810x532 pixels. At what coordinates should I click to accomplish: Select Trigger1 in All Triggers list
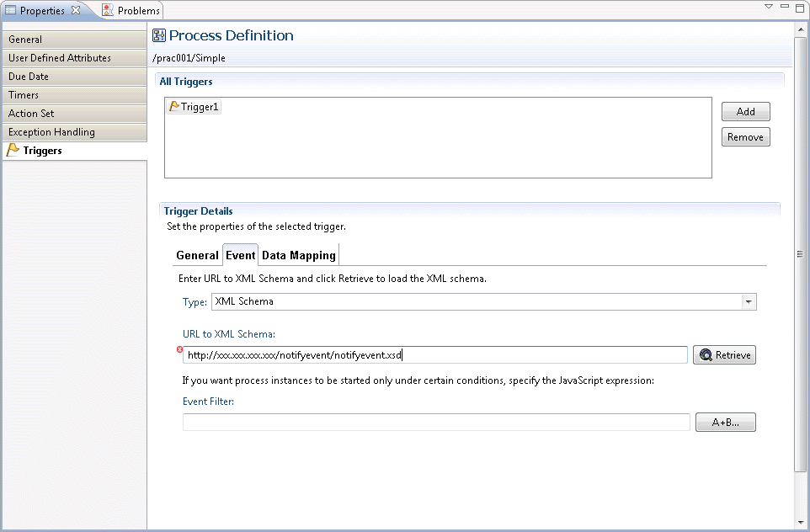195,106
